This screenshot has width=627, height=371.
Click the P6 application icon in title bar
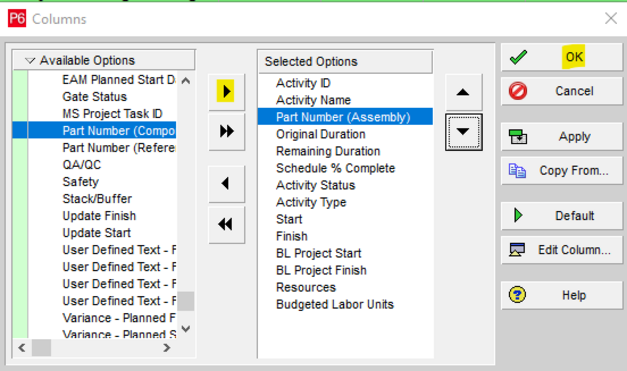tap(17, 19)
